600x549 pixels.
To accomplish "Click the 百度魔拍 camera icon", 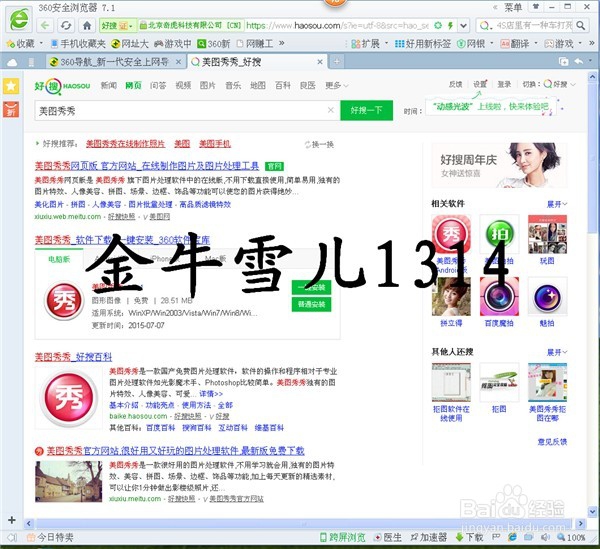I will (x=499, y=296).
